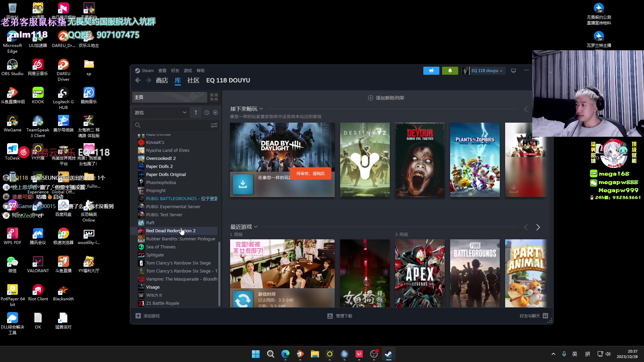Open advanced filter sliders icon
The image size is (644, 362).
coord(214,125)
